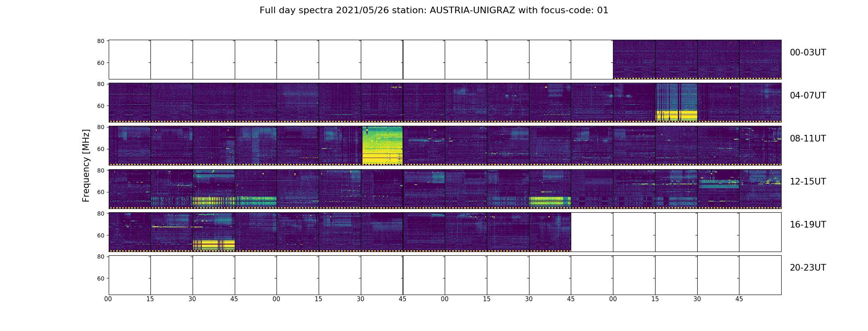This screenshot has width=868, height=331.
Task: Click the solid yellow band in the 16-19UT row
Action: point(214,245)
